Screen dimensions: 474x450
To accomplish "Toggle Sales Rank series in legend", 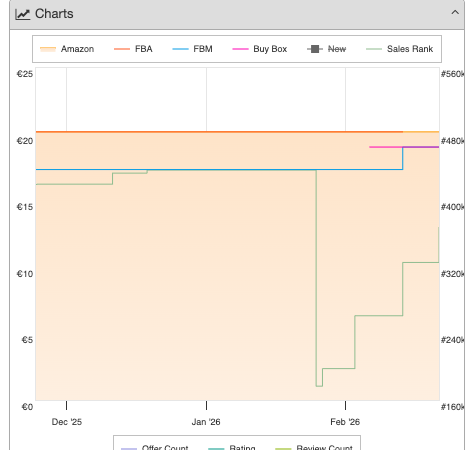I will [x=399, y=49].
